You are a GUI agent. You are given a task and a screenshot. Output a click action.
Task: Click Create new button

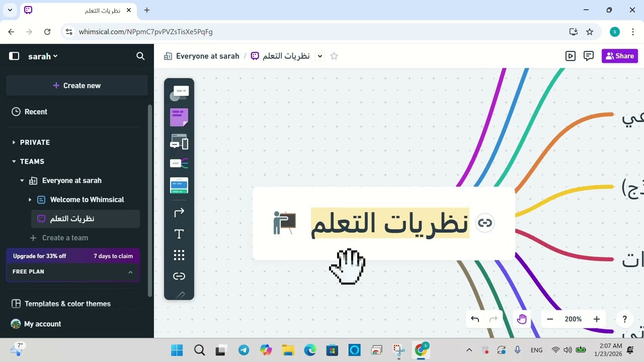point(77,85)
